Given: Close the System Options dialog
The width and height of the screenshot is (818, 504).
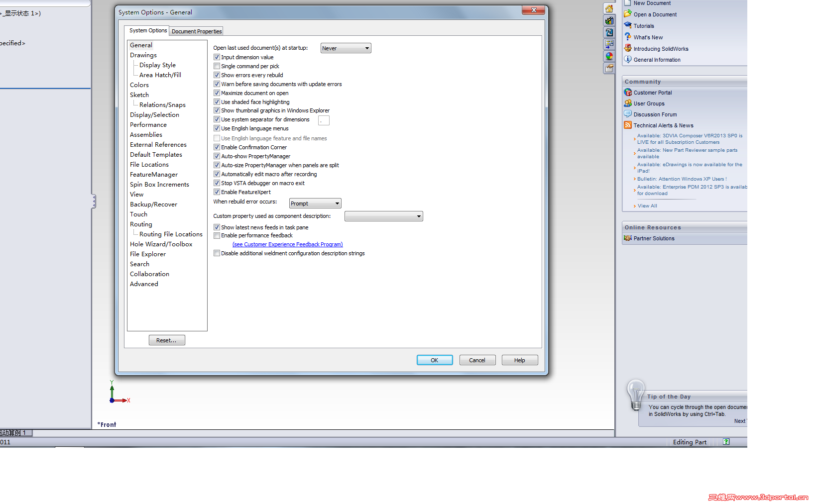Looking at the screenshot, I should click(534, 10).
